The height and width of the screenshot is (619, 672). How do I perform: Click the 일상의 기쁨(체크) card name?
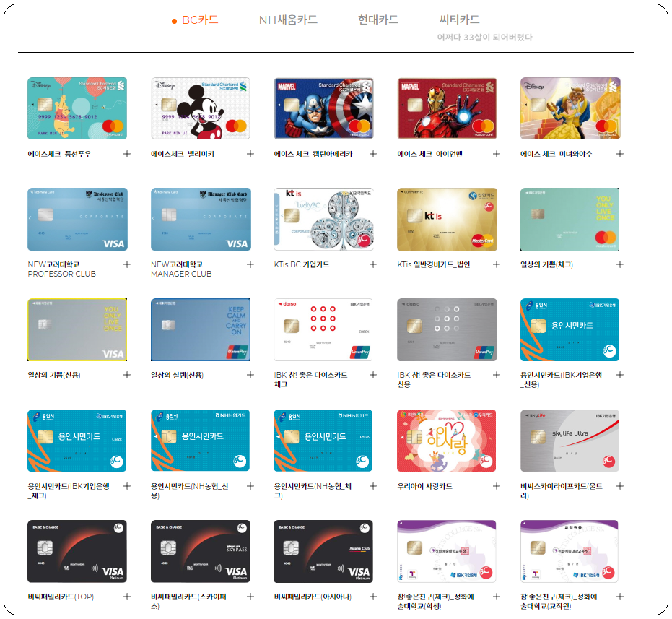(x=546, y=264)
